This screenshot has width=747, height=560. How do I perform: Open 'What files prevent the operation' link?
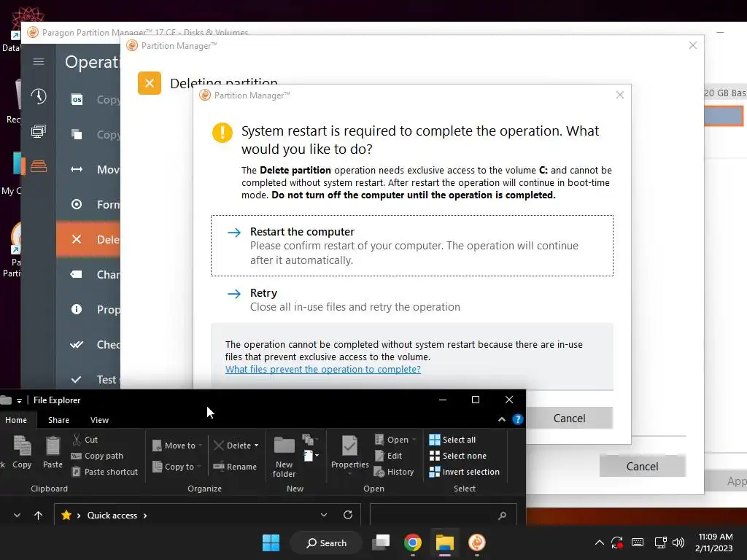point(322,370)
